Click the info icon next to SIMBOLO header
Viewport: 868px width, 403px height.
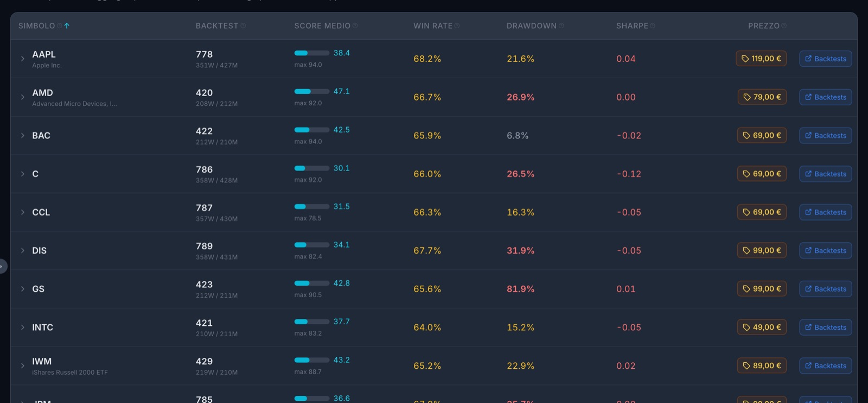(x=60, y=26)
